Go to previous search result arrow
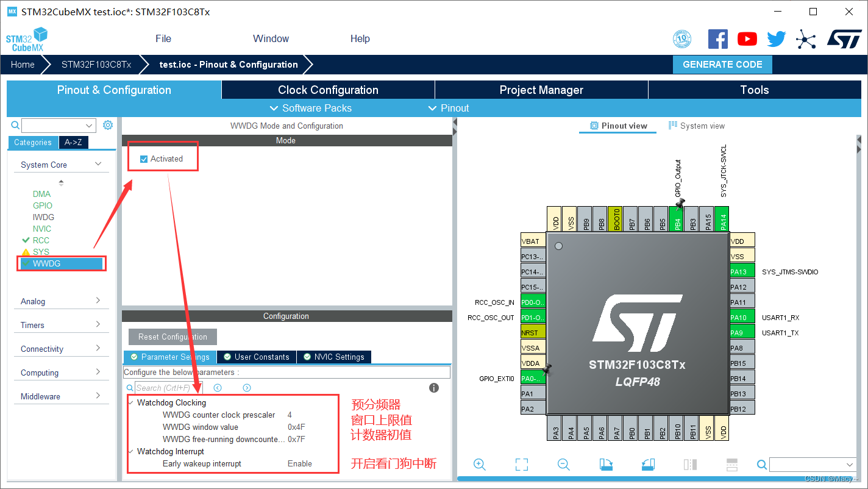The height and width of the screenshot is (489, 868). pyautogui.click(x=218, y=388)
